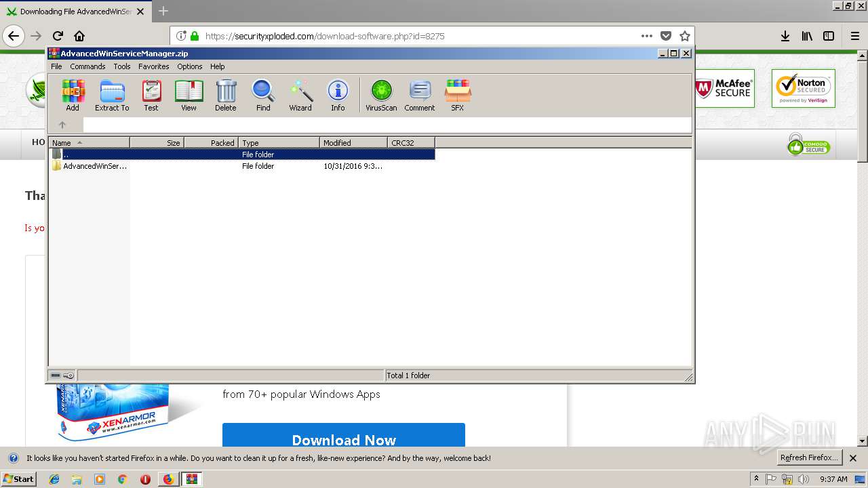Toggle Firefox sidebar view
This screenshot has width=868, height=488.
[x=829, y=36]
